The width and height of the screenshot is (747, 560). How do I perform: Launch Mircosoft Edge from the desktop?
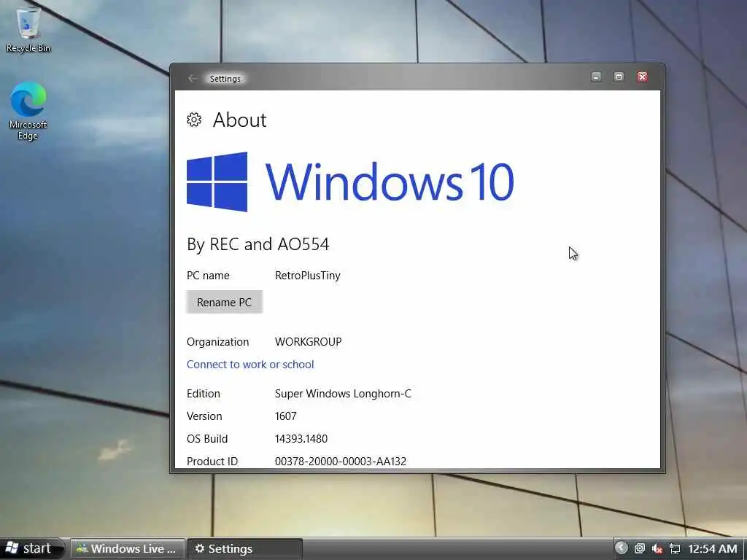coord(28,111)
